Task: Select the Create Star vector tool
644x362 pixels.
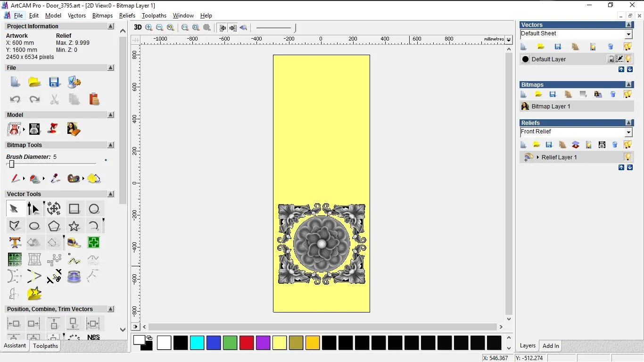Action: click(74, 226)
